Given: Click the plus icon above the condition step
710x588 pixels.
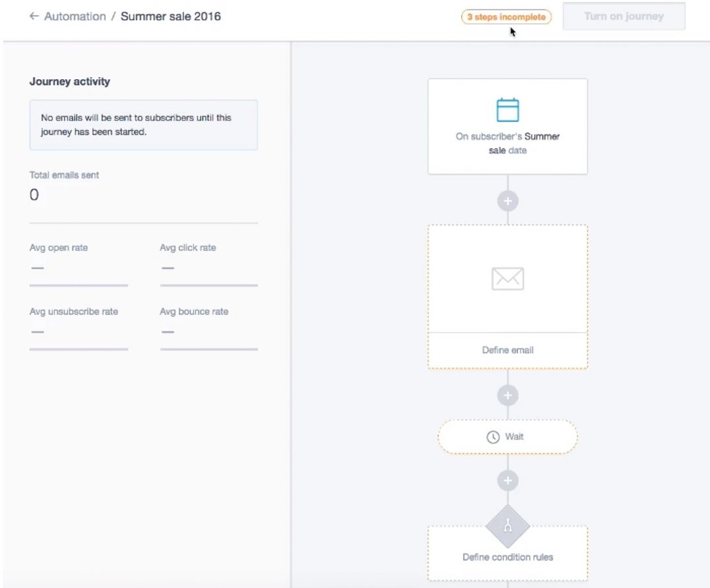Looking at the screenshot, I should point(507,480).
